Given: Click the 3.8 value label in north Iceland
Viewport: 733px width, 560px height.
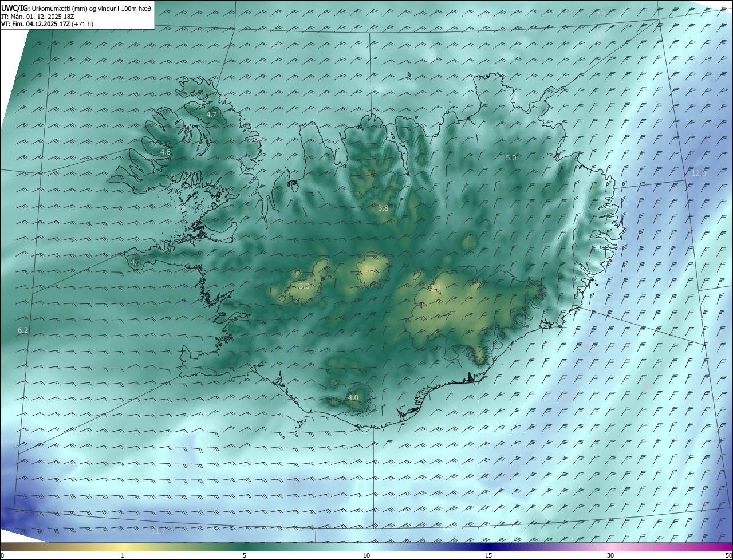Looking at the screenshot, I should coord(383,208).
